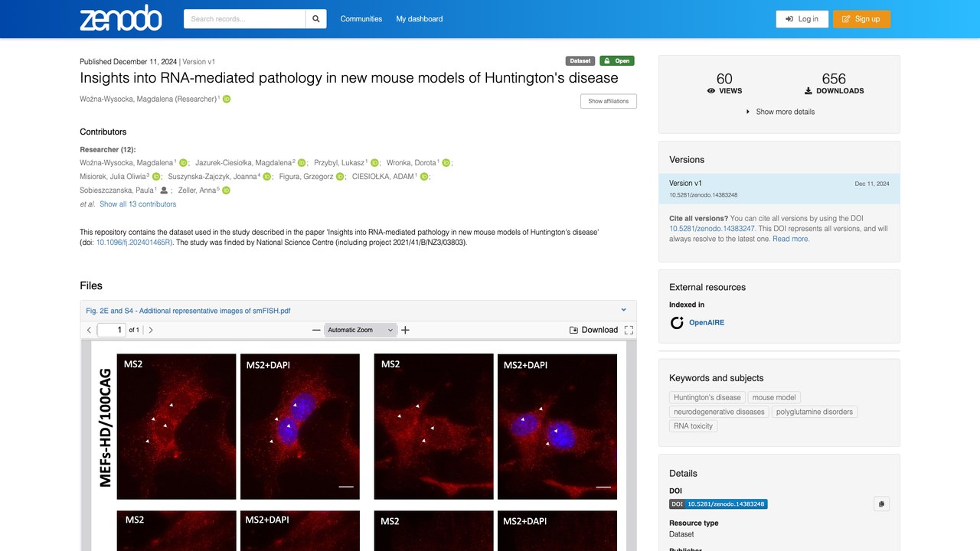Click Show affiliations button
The height and width of the screenshot is (551, 980).
coord(608,101)
